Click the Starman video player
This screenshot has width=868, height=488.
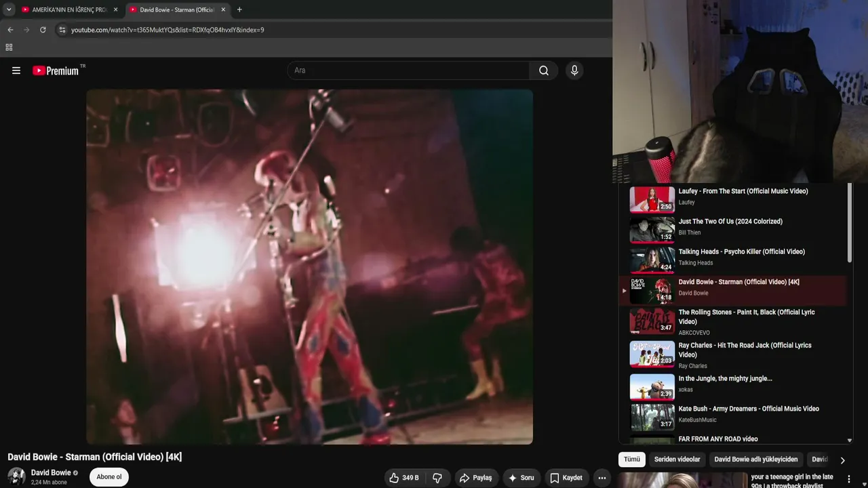(309, 267)
